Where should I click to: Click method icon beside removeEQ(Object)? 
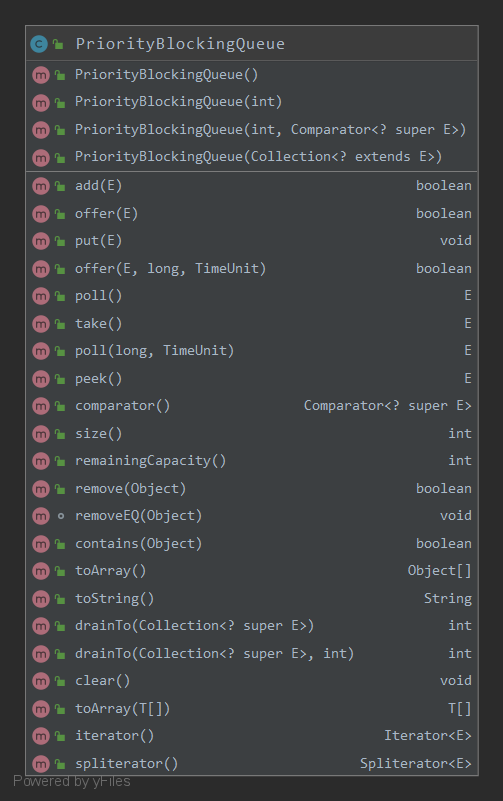(40, 516)
